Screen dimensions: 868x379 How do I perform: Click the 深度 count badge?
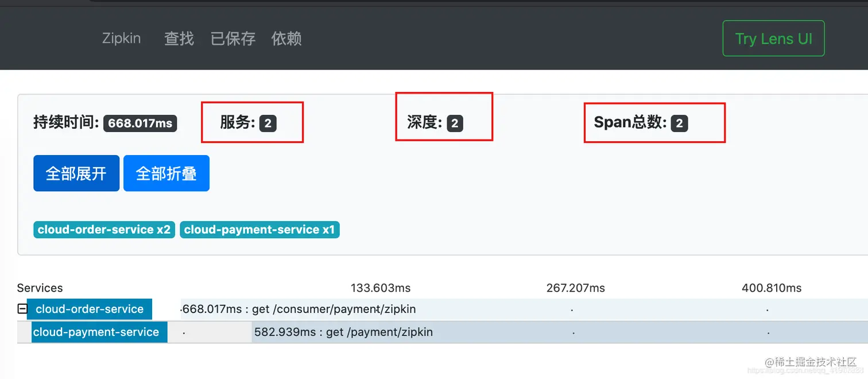click(455, 123)
